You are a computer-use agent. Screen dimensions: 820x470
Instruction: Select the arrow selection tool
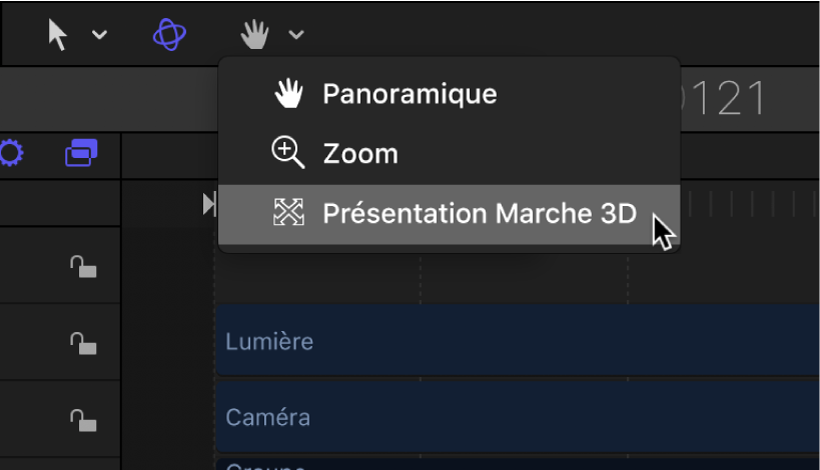tap(59, 35)
